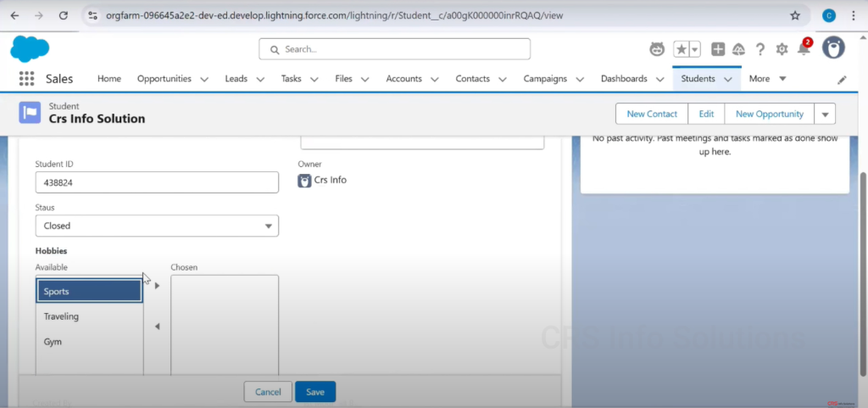
Task: Open the Setup gear icon
Action: pos(782,49)
